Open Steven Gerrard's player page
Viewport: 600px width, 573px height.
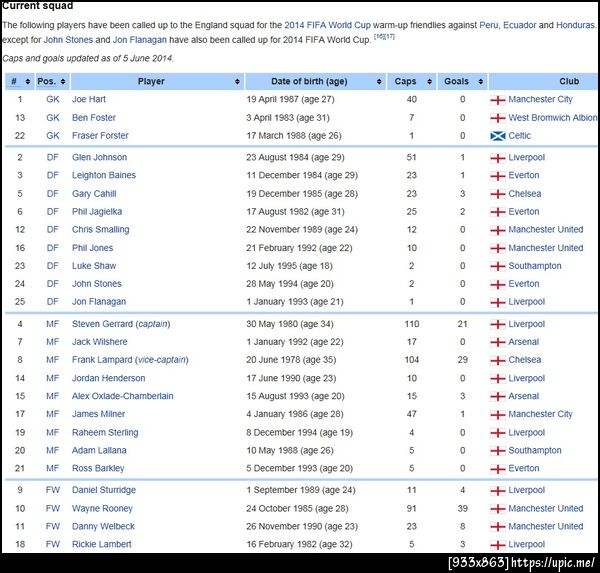point(103,324)
